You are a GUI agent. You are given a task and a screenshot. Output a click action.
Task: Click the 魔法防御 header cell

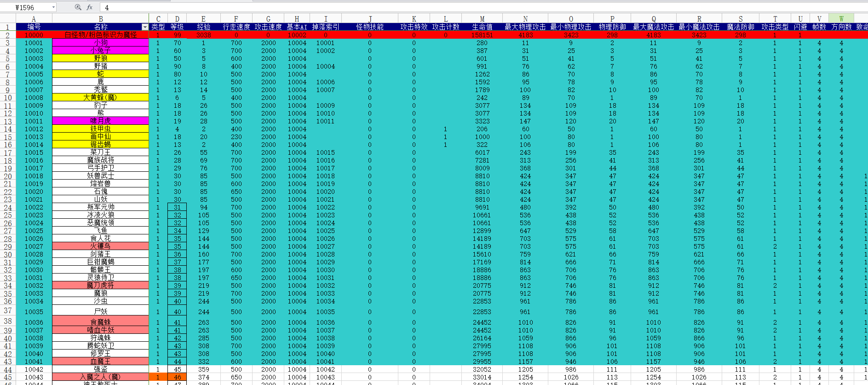741,27
